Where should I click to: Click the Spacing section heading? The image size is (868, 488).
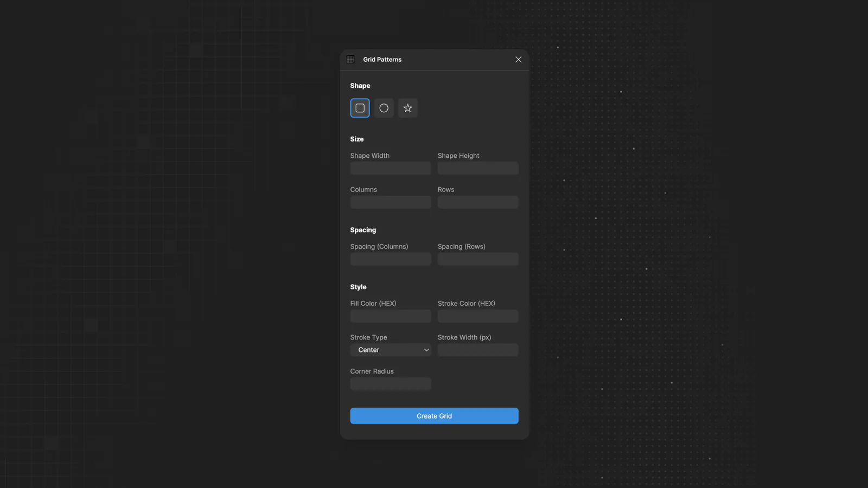tap(363, 230)
